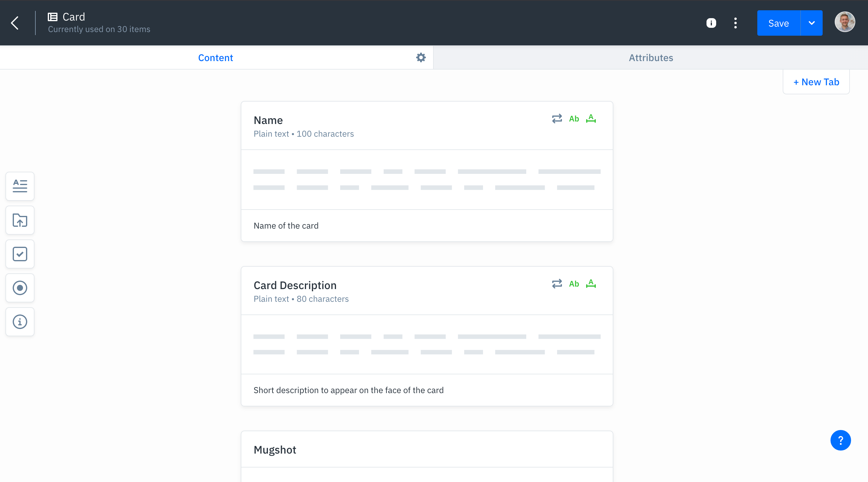Click the + New Tab button
The image size is (868, 482).
pyautogui.click(x=816, y=82)
